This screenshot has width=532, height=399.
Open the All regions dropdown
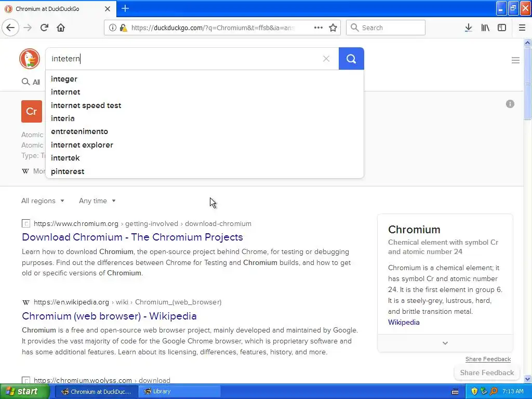43,201
